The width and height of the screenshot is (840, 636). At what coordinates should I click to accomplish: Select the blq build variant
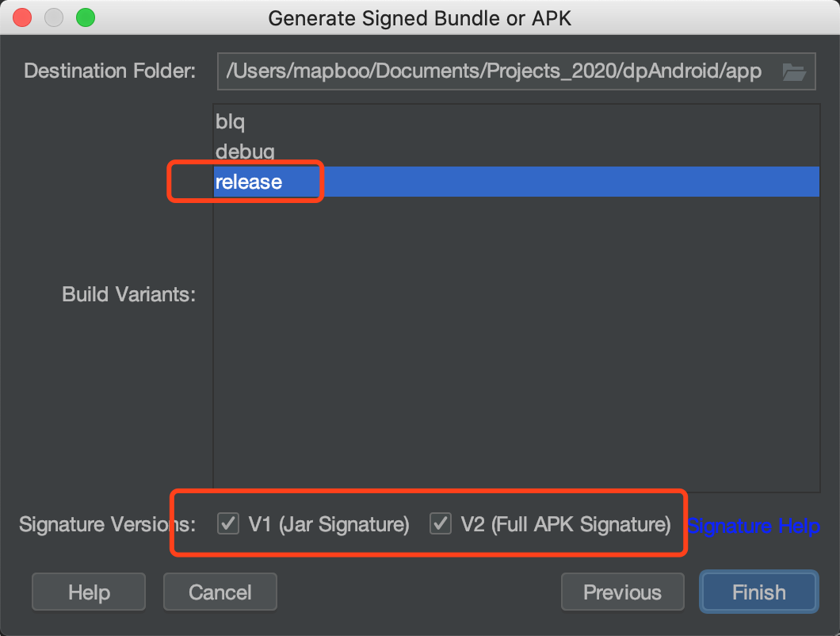pos(231,122)
